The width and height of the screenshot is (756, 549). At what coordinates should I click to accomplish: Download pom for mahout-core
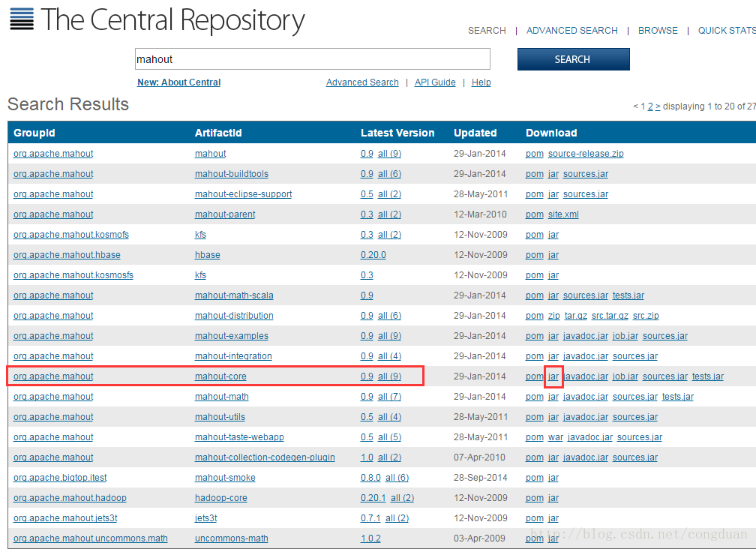click(x=535, y=376)
